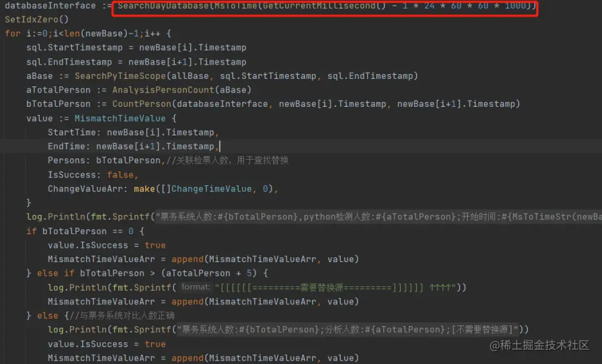Click sql.EndTimestamp on its assignment line
The height and width of the screenshot is (364, 602).
pyautogui.click(x=69, y=61)
